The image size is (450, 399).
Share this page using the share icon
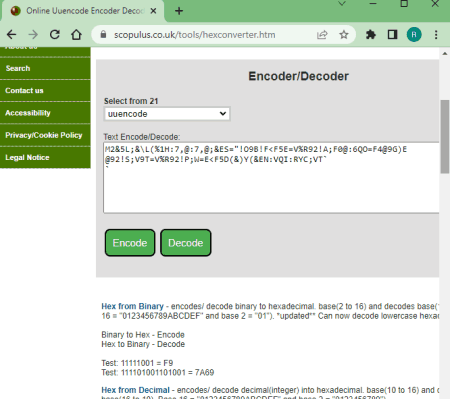(x=322, y=35)
